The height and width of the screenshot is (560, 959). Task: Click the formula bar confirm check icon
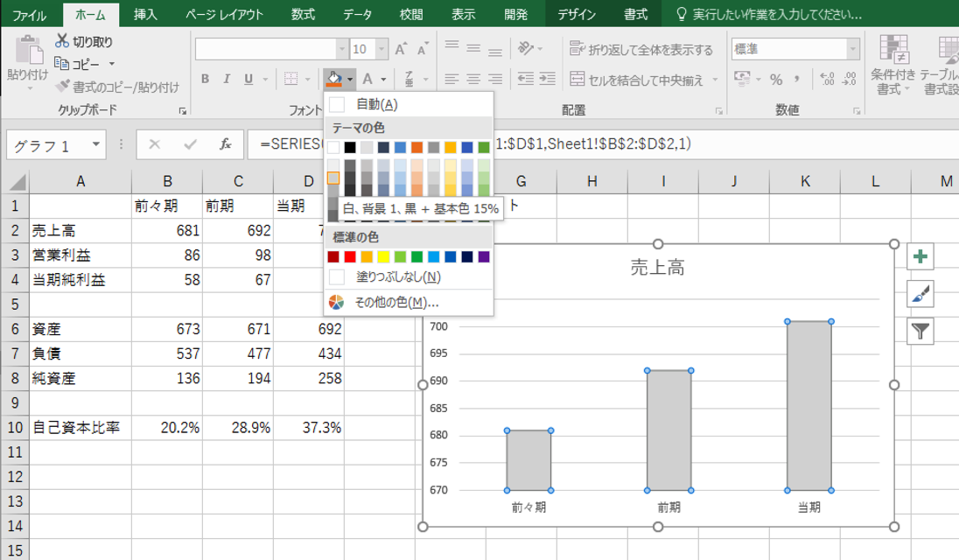click(x=190, y=144)
